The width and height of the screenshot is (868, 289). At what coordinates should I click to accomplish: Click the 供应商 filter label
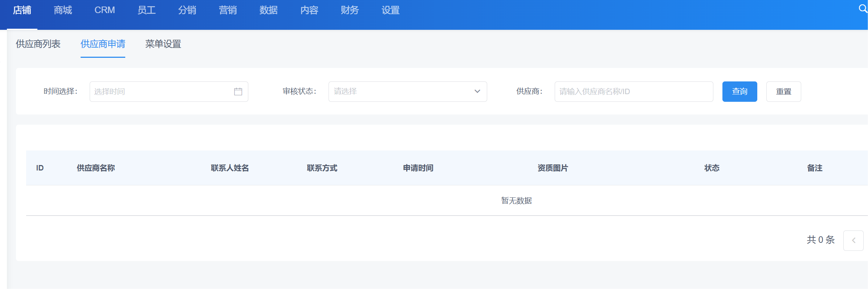(529, 91)
